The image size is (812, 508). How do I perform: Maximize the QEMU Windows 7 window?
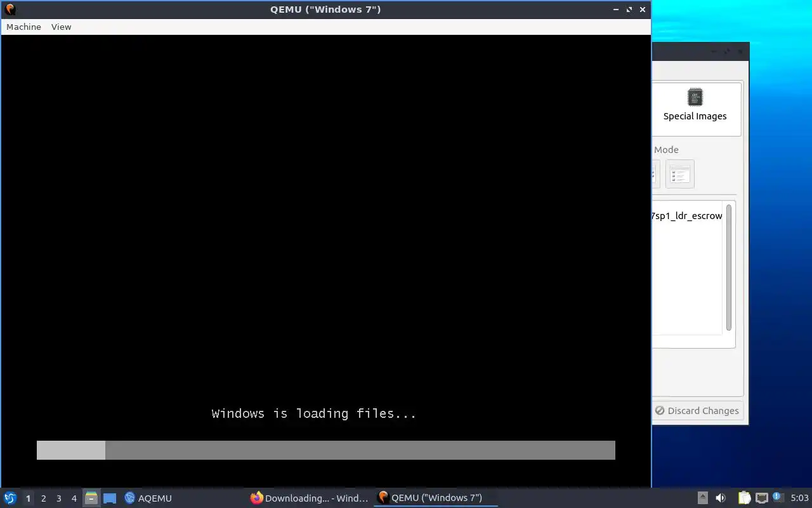(x=629, y=10)
